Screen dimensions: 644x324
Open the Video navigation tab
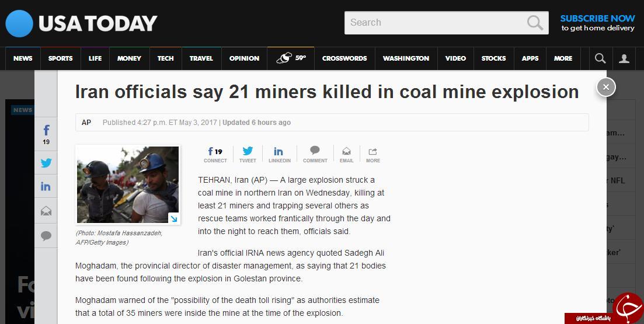tap(455, 58)
